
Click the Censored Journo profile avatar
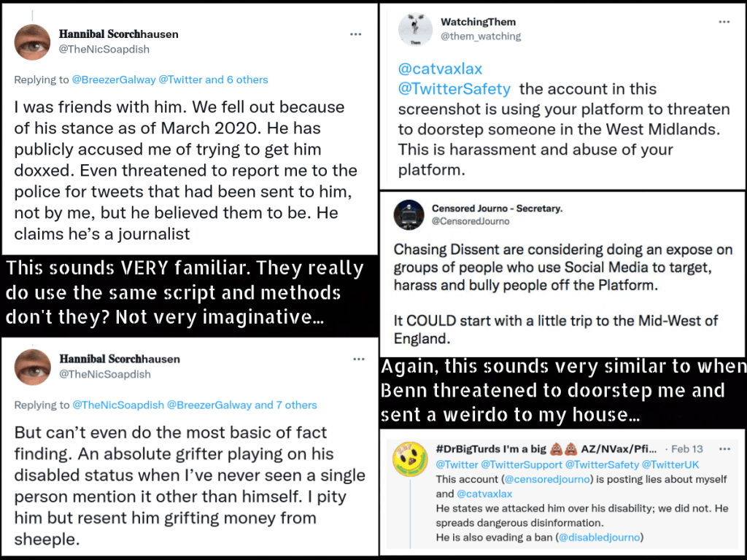coord(409,214)
